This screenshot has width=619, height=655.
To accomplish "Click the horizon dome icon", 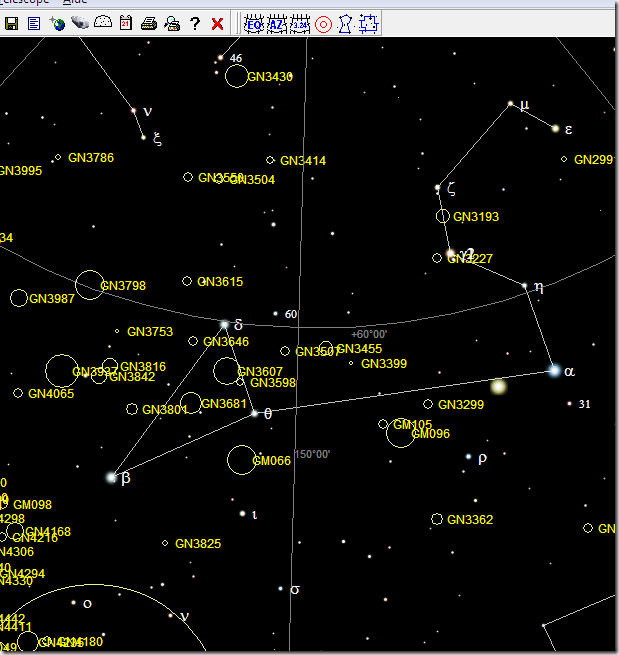I will click(103, 22).
